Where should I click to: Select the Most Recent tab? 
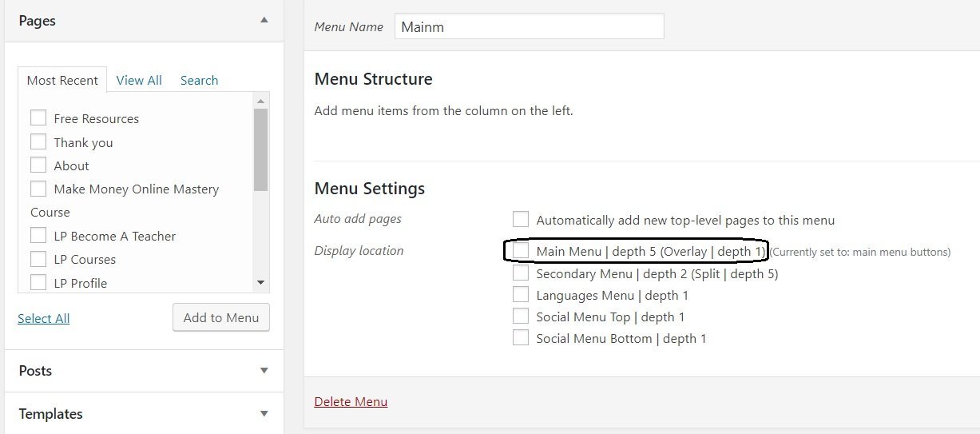tap(62, 81)
